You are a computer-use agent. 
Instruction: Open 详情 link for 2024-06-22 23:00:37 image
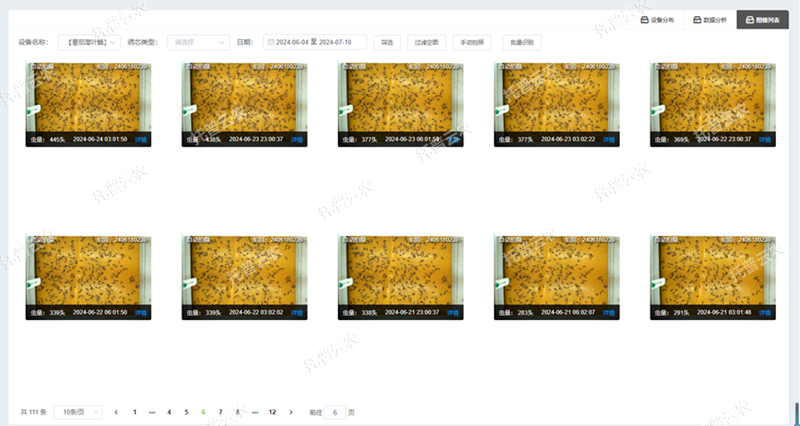[765, 140]
